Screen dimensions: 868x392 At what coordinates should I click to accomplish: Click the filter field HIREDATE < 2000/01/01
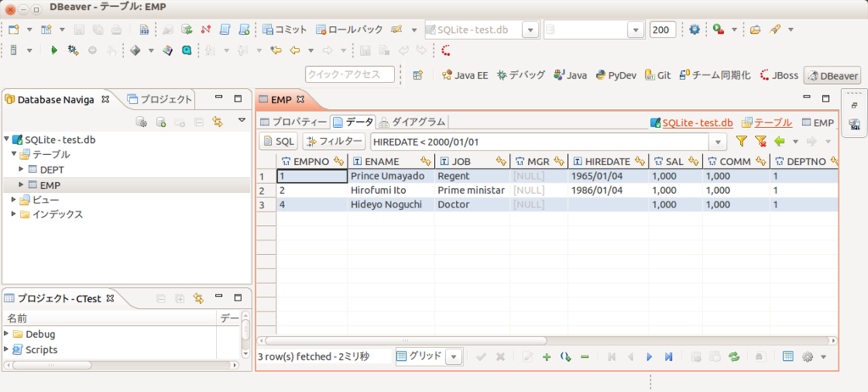pos(540,142)
